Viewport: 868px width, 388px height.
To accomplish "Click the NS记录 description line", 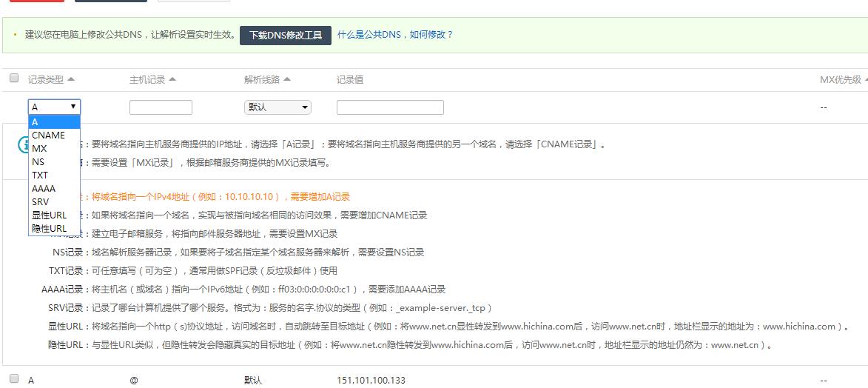I will (x=238, y=252).
